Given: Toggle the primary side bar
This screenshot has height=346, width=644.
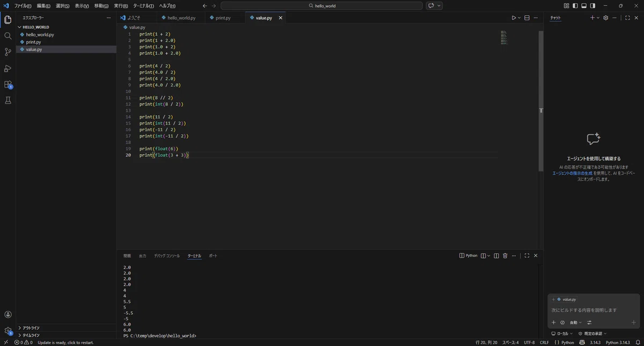Looking at the screenshot, I should (575, 6).
